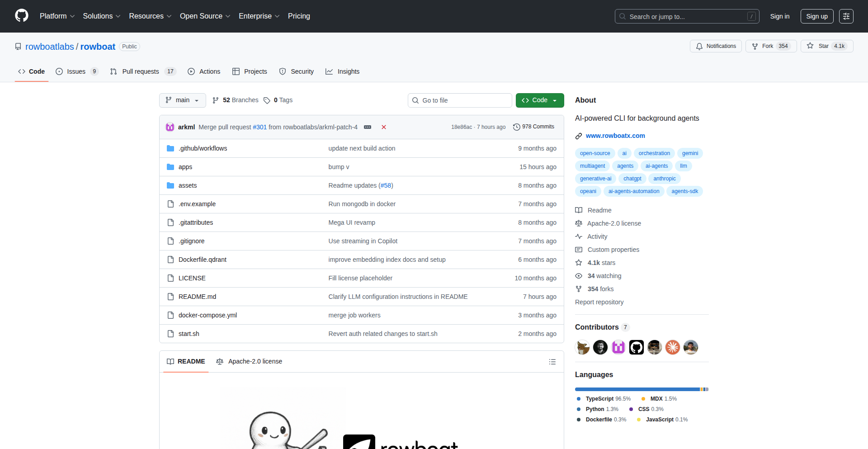Click the Report repository link
This screenshot has height=449, width=868.
tap(599, 302)
